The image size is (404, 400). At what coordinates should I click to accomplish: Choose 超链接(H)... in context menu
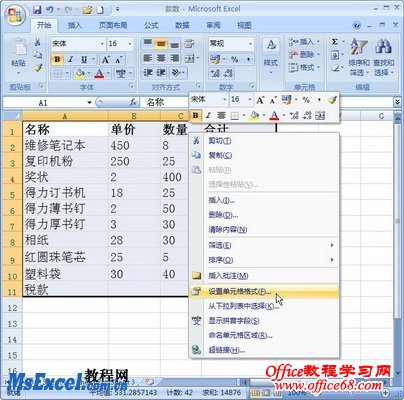pos(264,350)
